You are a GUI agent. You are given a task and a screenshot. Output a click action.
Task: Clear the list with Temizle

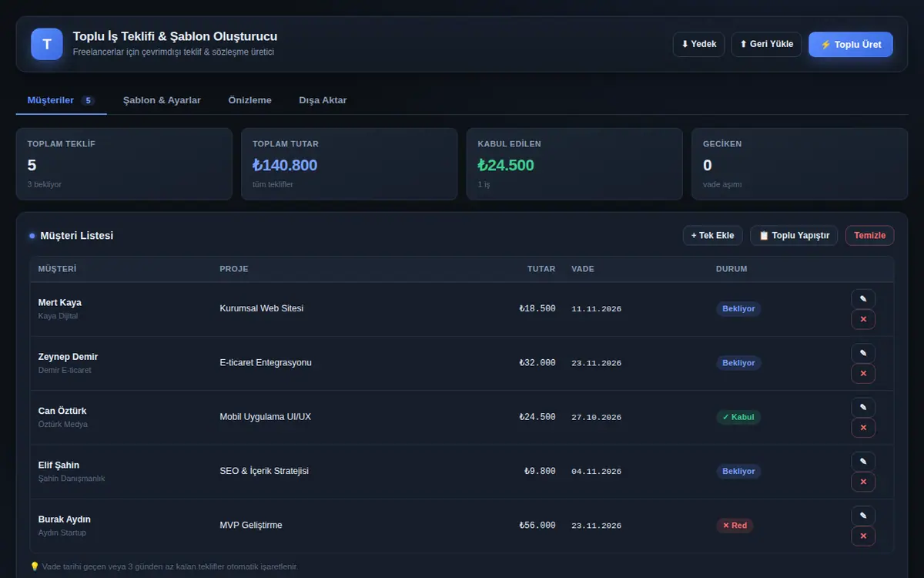870,236
